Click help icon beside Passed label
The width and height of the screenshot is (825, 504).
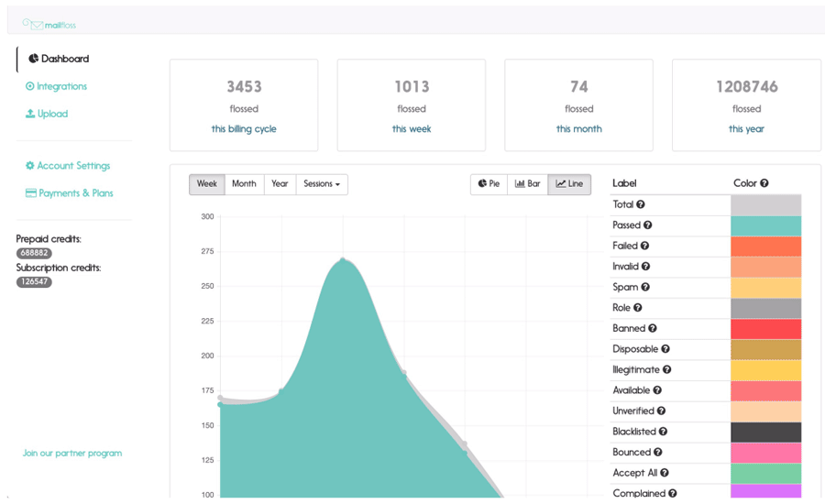pyautogui.click(x=648, y=225)
